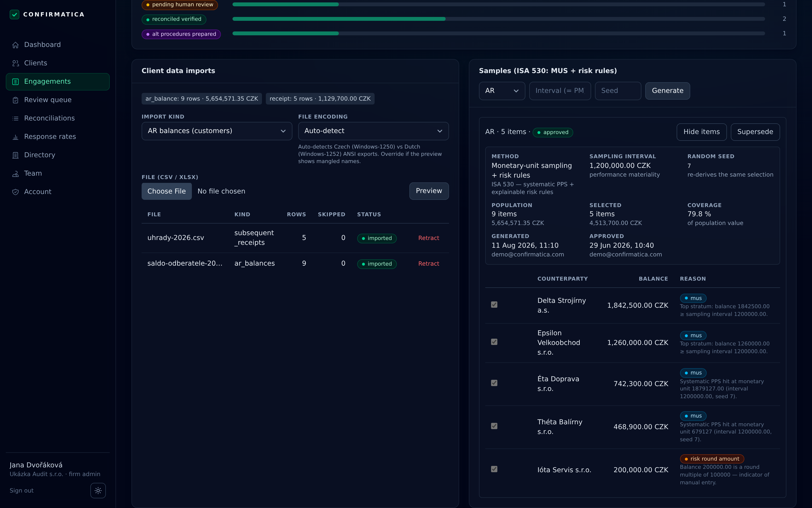Click the mus tag for Théta Balírny

(x=693, y=416)
